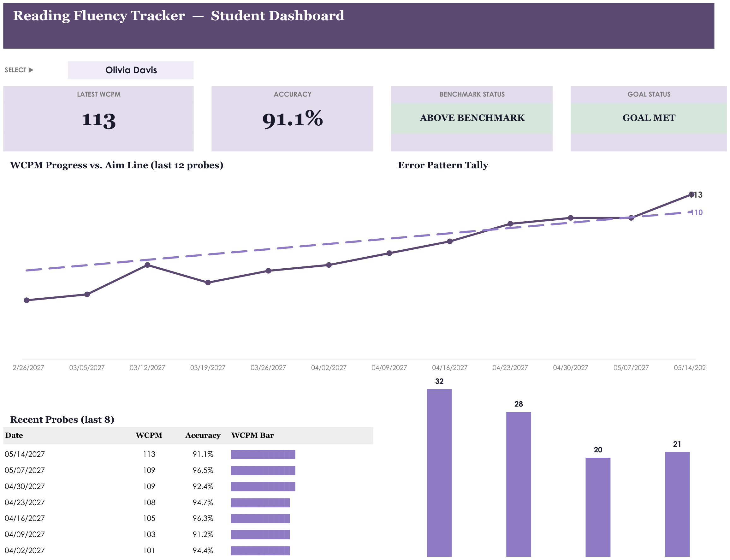Select the GOAL MET status cell
Viewport: 730px width, 560px height.
coord(648,118)
